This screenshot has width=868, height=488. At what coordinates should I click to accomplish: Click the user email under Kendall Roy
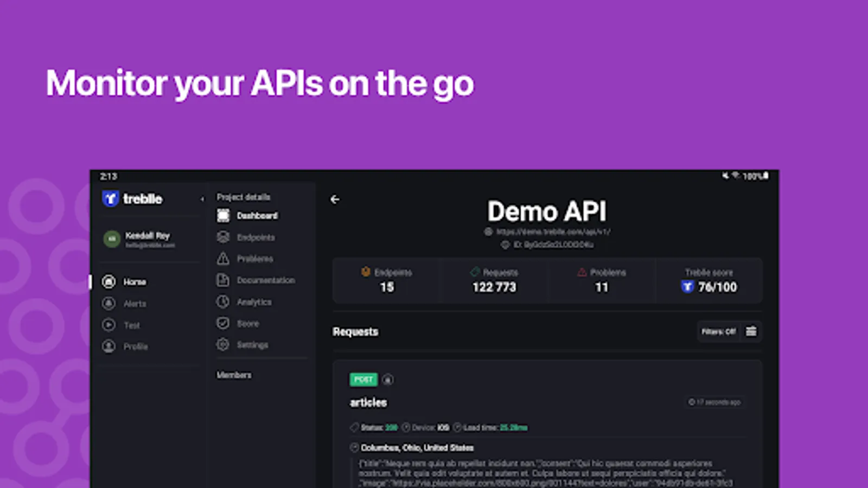coord(150,245)
